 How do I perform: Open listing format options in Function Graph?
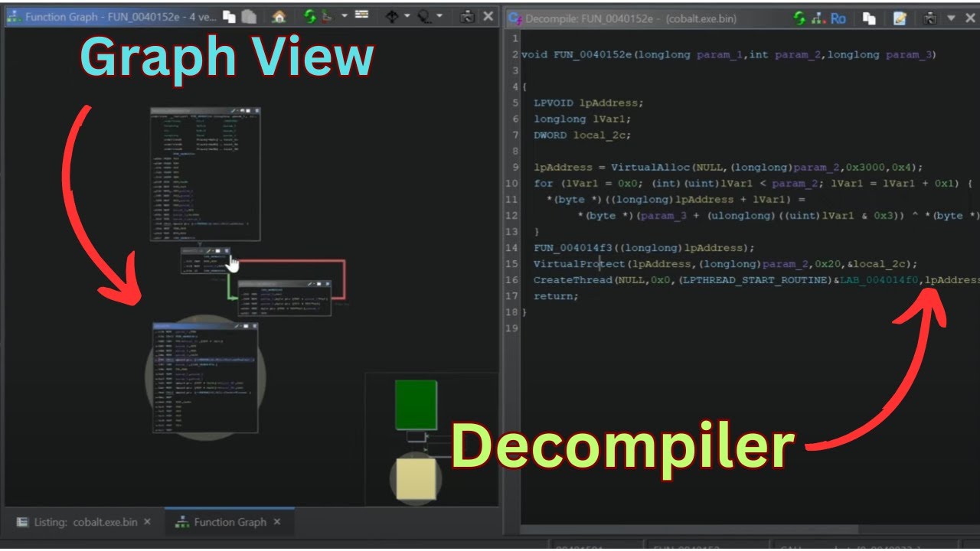tap(361, 15)
